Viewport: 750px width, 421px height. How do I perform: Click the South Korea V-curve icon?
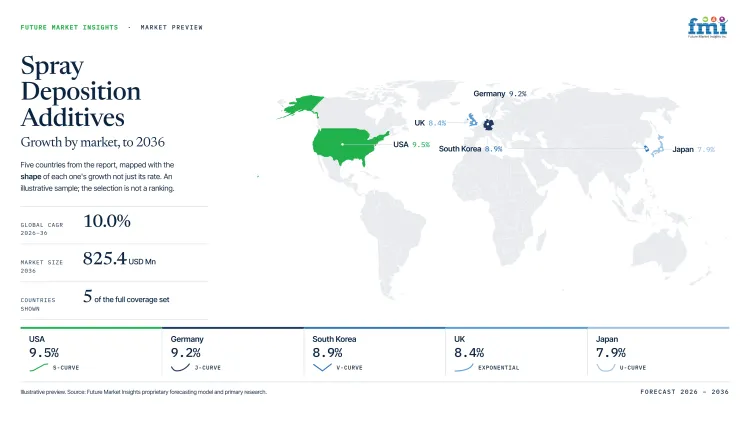click(x=322, y=367)
